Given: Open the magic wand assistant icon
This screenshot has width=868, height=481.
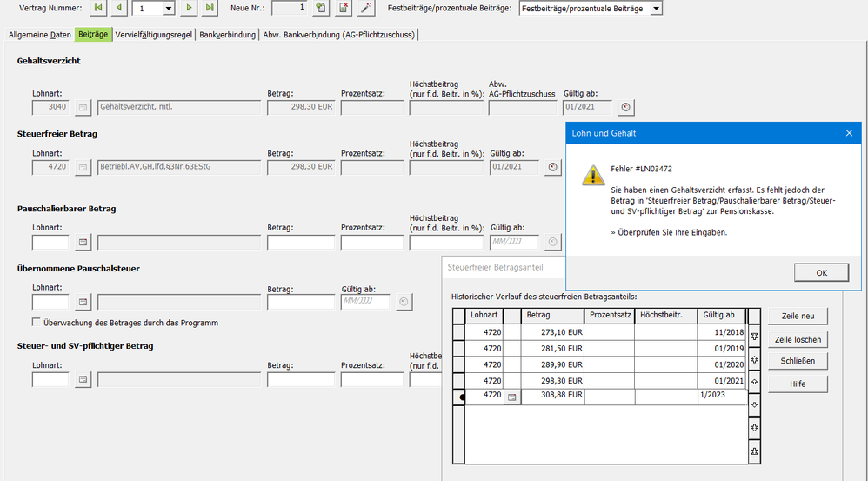Looking at the screenshot, I should [x=366, y=8].
